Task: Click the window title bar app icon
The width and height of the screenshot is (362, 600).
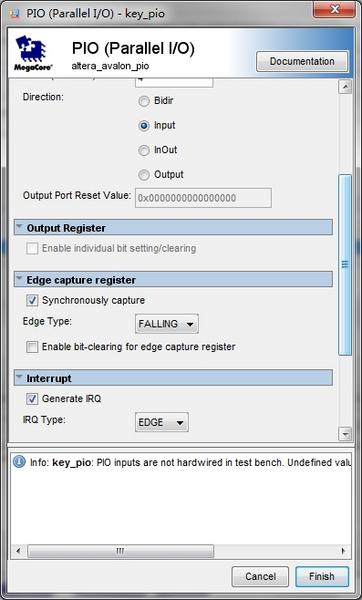Action: click(15, 14)
